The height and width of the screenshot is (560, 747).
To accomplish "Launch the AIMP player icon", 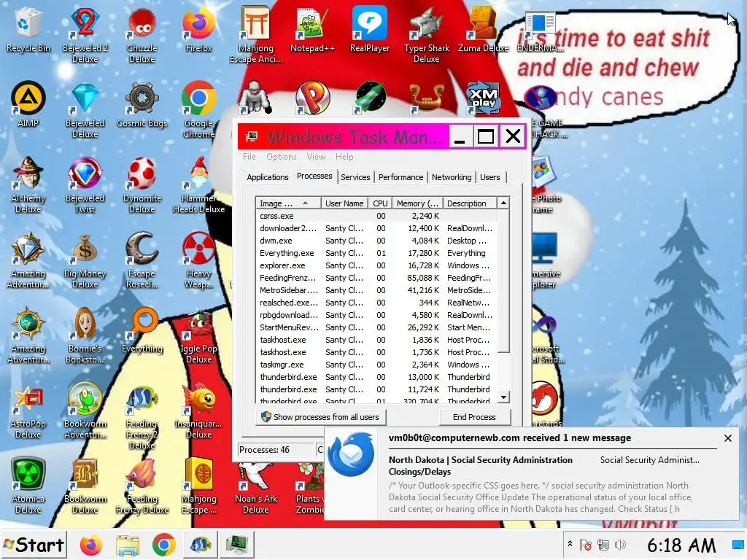I will (28, 104).
